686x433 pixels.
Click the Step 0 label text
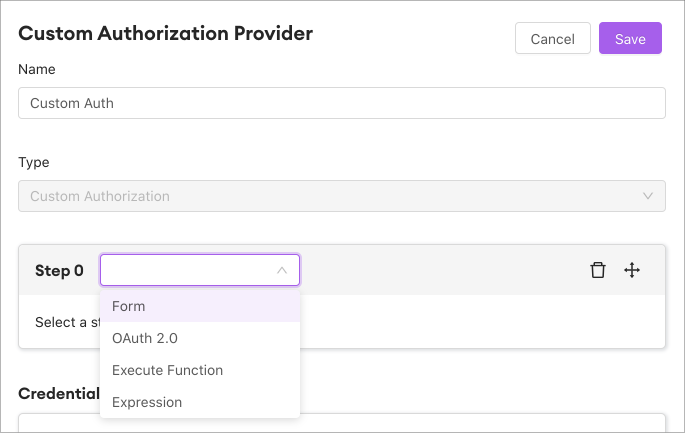click(59, 271)
